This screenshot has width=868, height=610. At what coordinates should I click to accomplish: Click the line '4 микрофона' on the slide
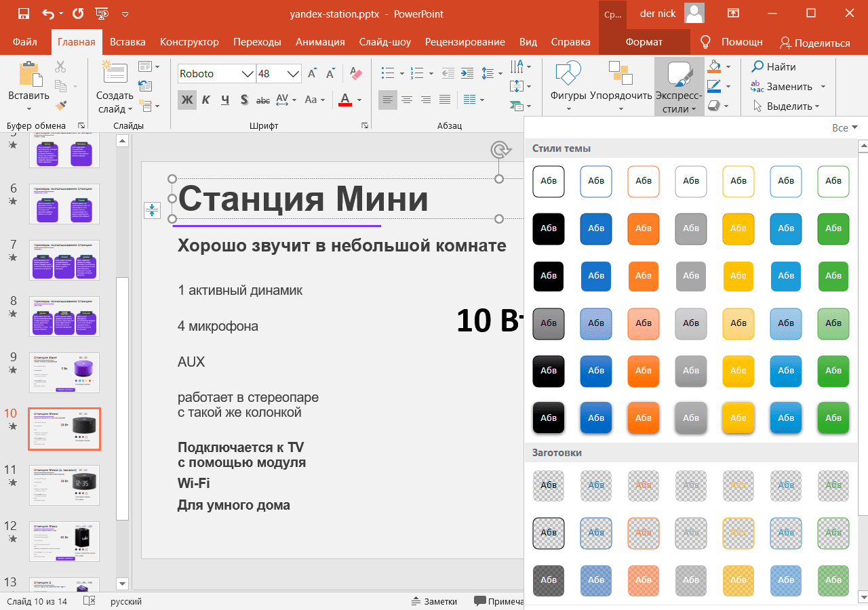click(x=218, y=326)
